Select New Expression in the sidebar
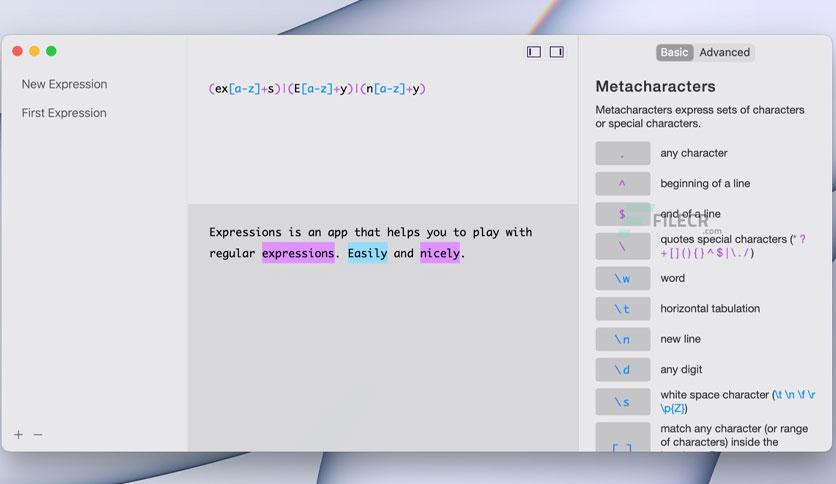Viewport: 836px width, 484px height. [x=65, y=84]
